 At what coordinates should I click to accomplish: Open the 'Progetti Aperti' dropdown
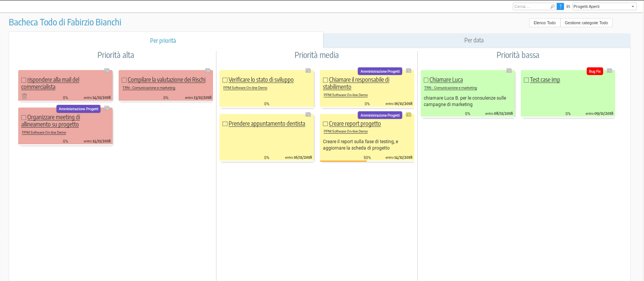604,6
